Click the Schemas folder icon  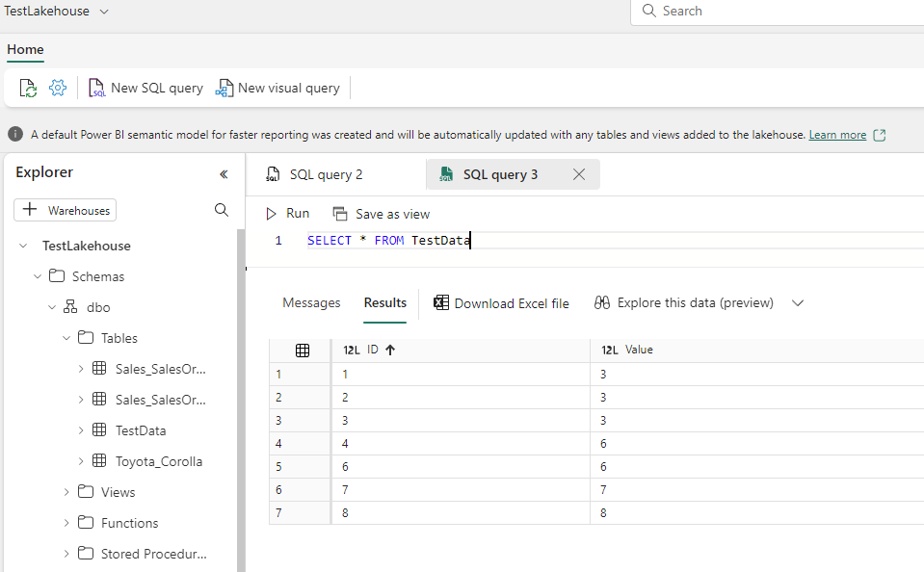[57, 275]
